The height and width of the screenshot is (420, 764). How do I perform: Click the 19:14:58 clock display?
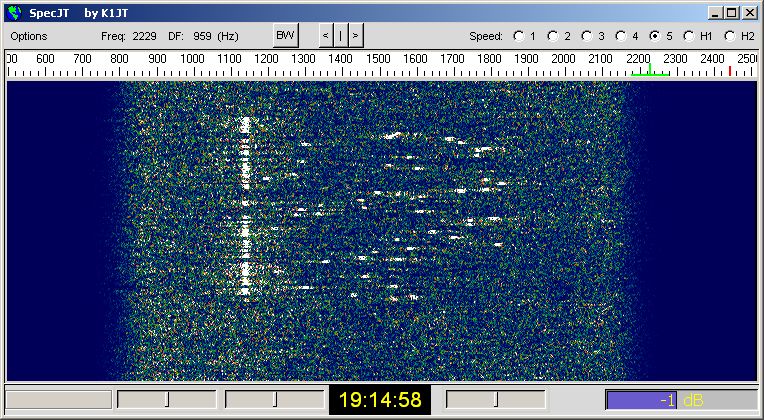pyautogui.click(x=380, y=400)
